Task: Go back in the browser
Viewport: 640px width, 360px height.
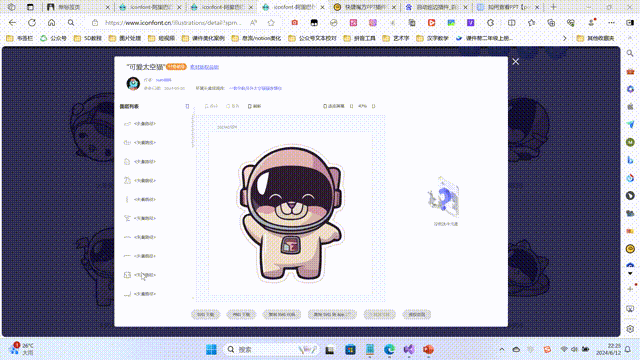Action: pos(13,23)
